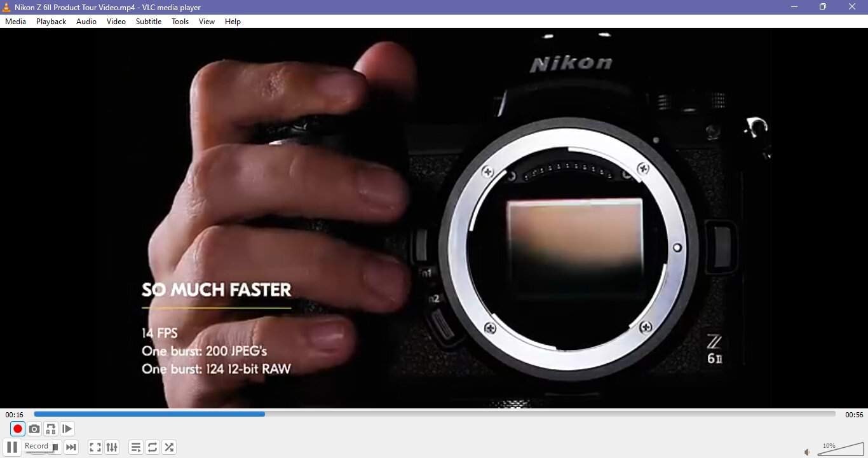Take a video snapshot with the camera icon
Image resolution: width=868 pixels, height=458 pixels.
coord(34,429)
